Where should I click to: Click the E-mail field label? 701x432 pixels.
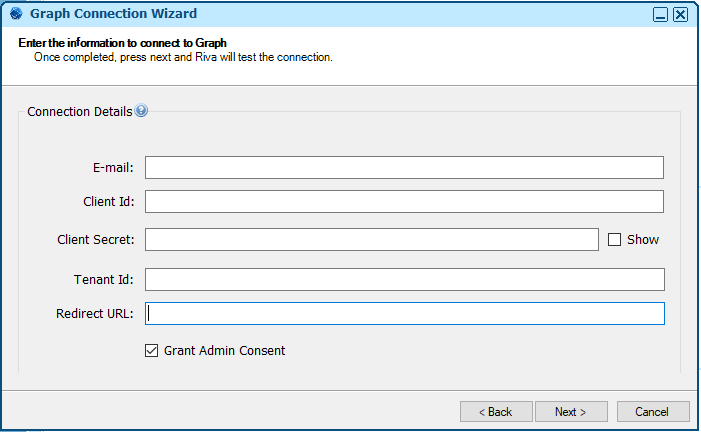click(x=111, y=167)
